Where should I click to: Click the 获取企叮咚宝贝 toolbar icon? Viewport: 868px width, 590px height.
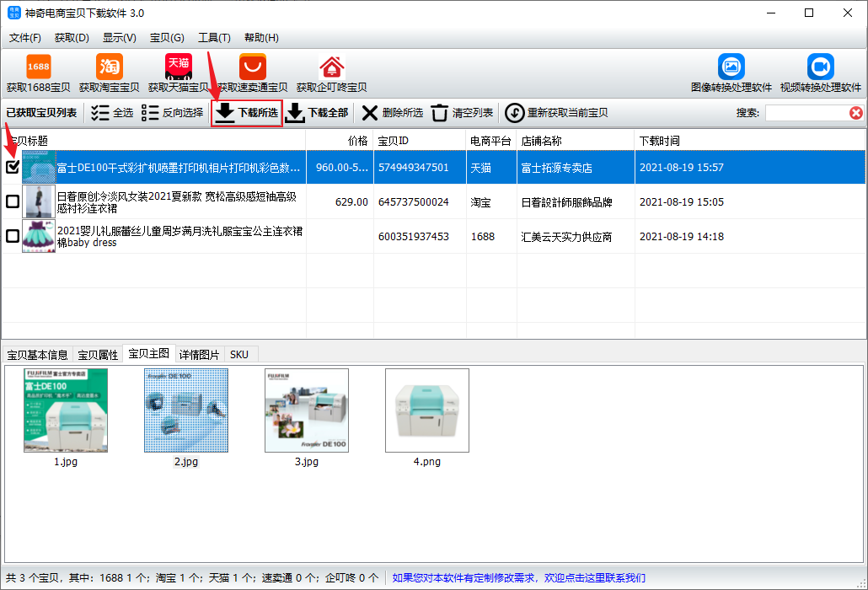(331, 73)
